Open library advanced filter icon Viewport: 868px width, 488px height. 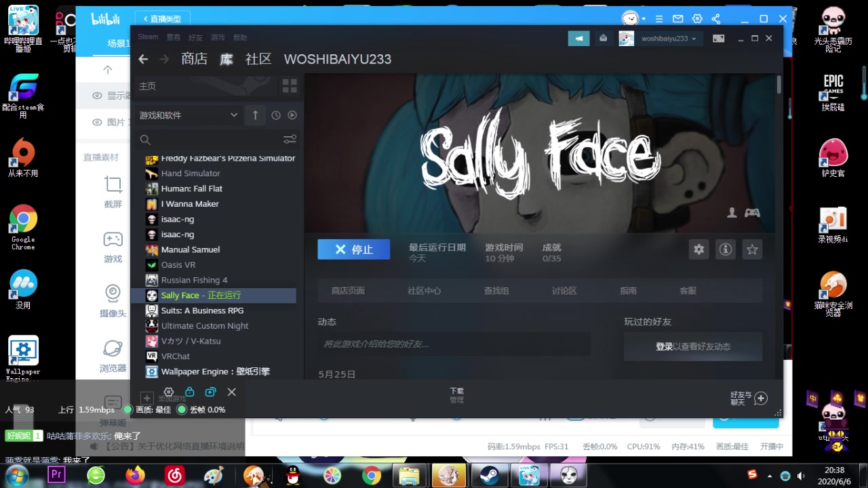290,140
